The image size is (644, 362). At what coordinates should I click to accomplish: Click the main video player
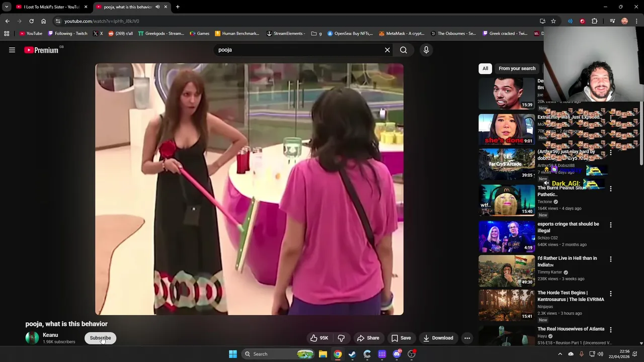[x=249, y=189]
